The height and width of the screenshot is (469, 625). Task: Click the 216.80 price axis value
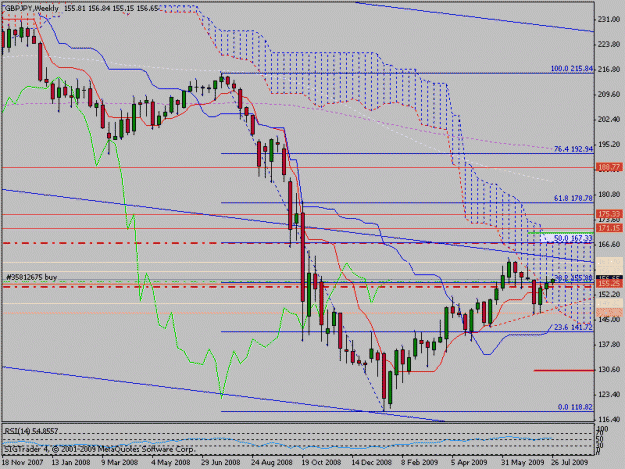pyautogui.click(x=609, y=69)
